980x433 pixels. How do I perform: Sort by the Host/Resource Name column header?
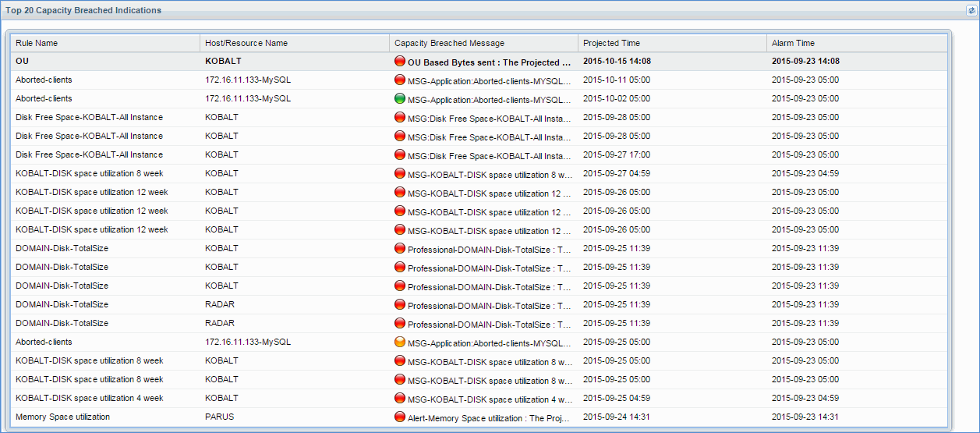(x=246, y=43)
